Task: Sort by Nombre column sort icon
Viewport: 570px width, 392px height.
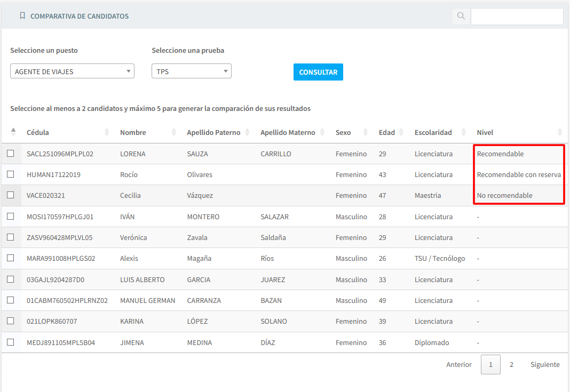Action: (x=173, y=132)
